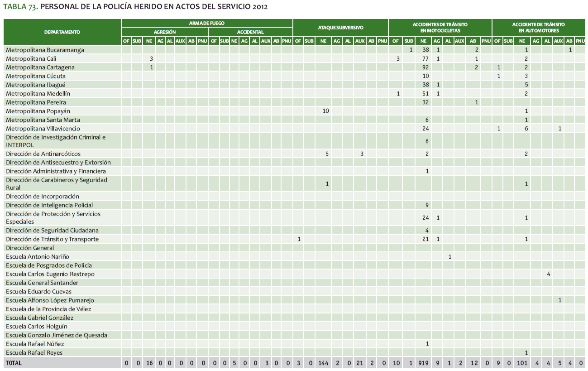This screenshot has height=371, width=588.
Task: Click the TABLA 73 table title
Action: [x=135, y=7]
